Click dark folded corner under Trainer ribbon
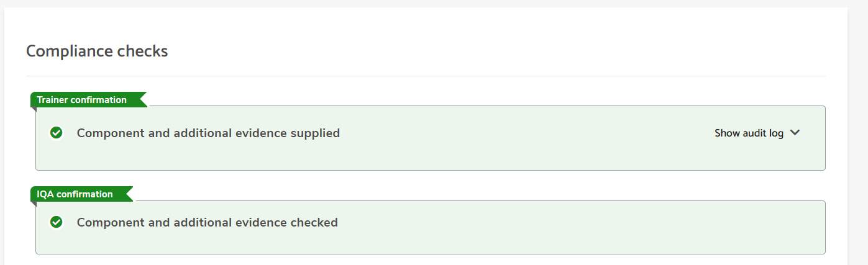Viewport: 868px width, 265px height. (33, 110)
